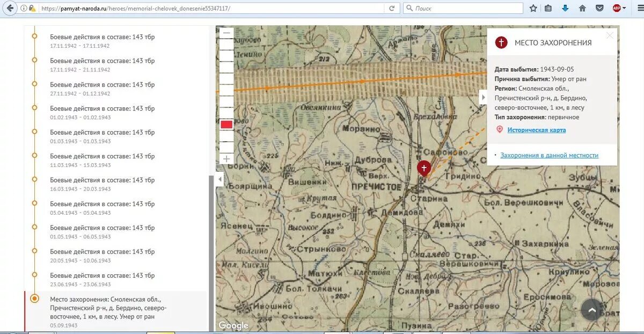Click the Google logo on the map
This screenshot has width=644, height=334.
coord(233,325)
